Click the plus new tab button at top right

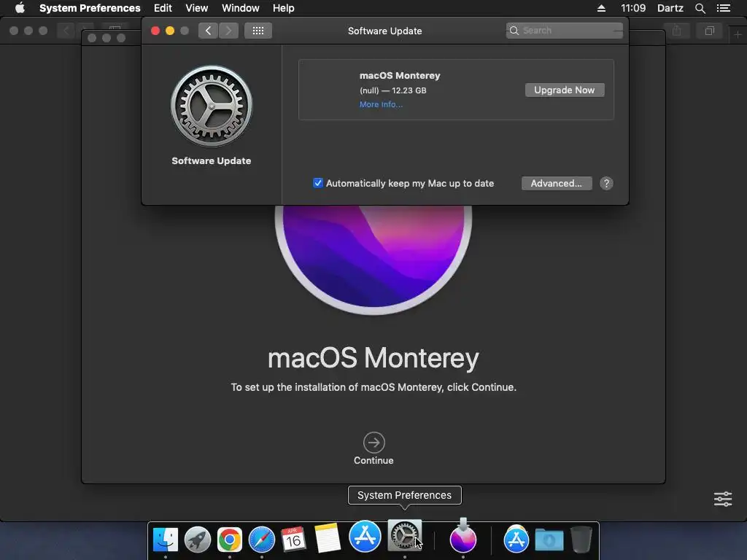tap(738, 34)
